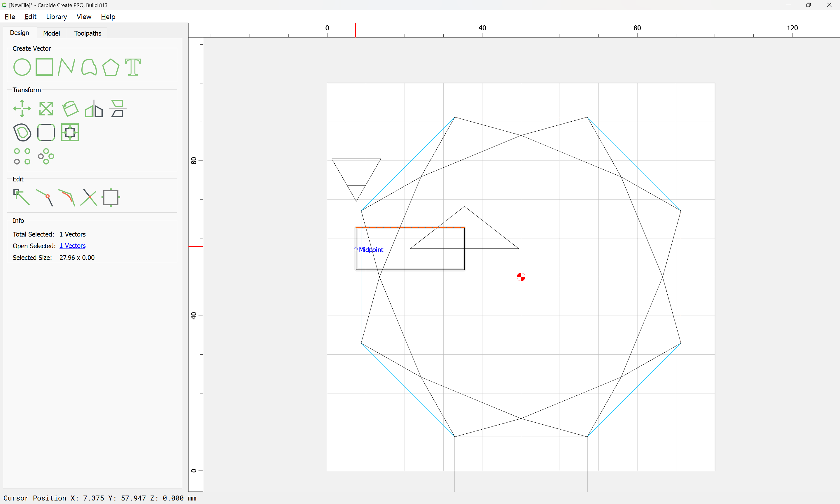Open the Library menu

(56, 17)
